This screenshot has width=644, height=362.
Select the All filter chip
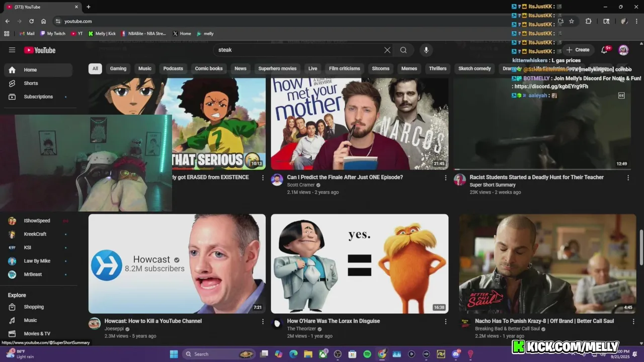click(95, 68)
